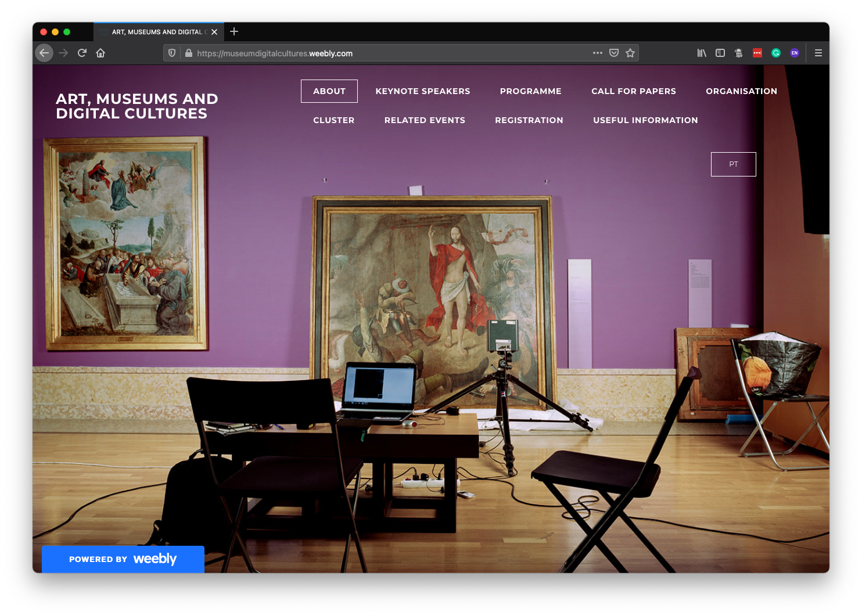Navigate back using the arrow
The width and height of the screenshot is (862, 616).
tap(44, 53)
